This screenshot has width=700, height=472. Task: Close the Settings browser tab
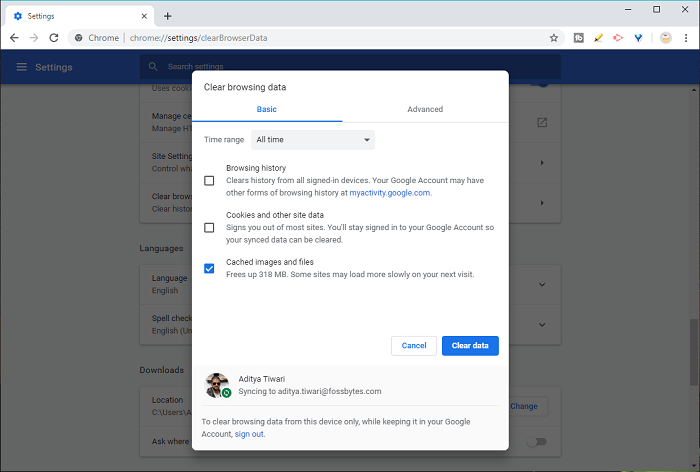tap(144, 16)
